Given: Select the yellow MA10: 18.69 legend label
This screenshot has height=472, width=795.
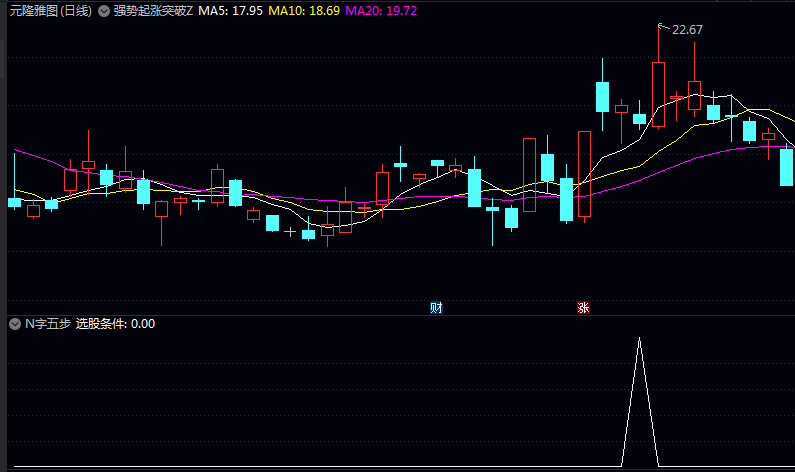Looking at the screenshot, I should coord(304,11).
